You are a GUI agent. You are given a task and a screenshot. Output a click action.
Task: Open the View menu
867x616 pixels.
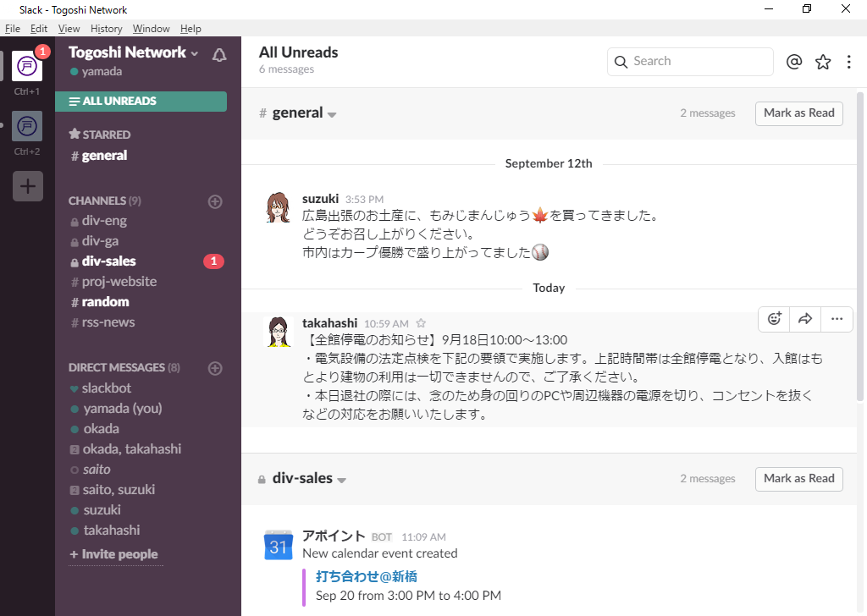pos(69,29)
